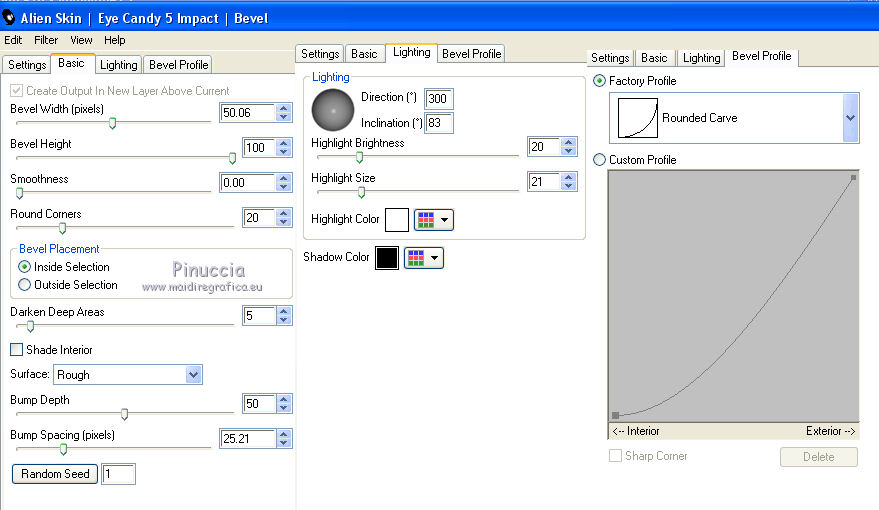Screen dimensions: 879x510
Task: Decrease Highlight Size with down stepper
Action: pos(568,186)
